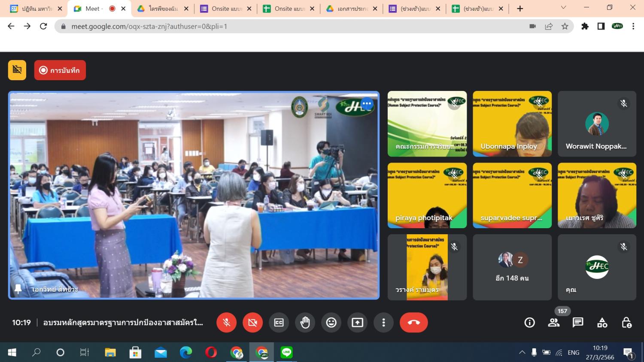This screenshot has height=362, width=644.
Task: Click the red recording indicator button
Action: pyautogui.click(x=60, y=70)
